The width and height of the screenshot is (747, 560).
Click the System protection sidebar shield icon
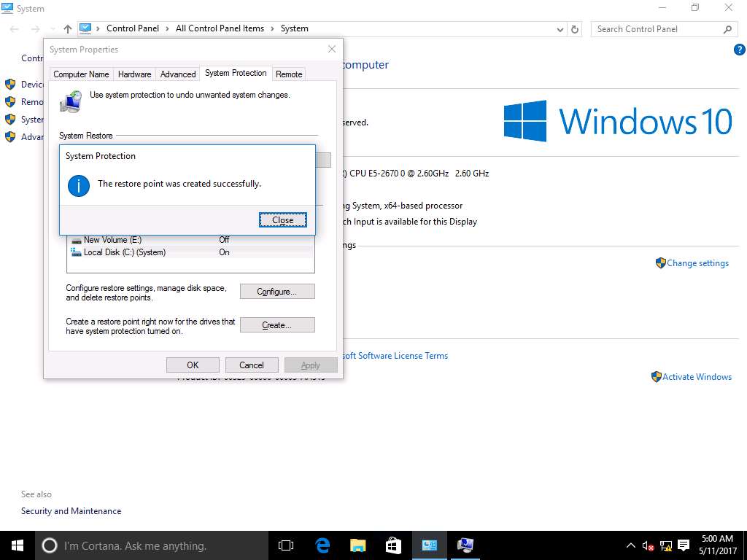pos(10,120)
